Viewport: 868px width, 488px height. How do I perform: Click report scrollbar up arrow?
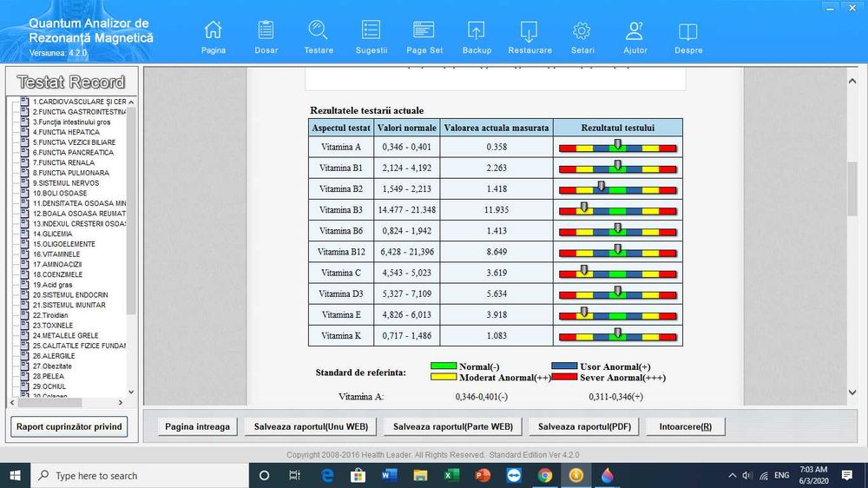coord(852,81)
